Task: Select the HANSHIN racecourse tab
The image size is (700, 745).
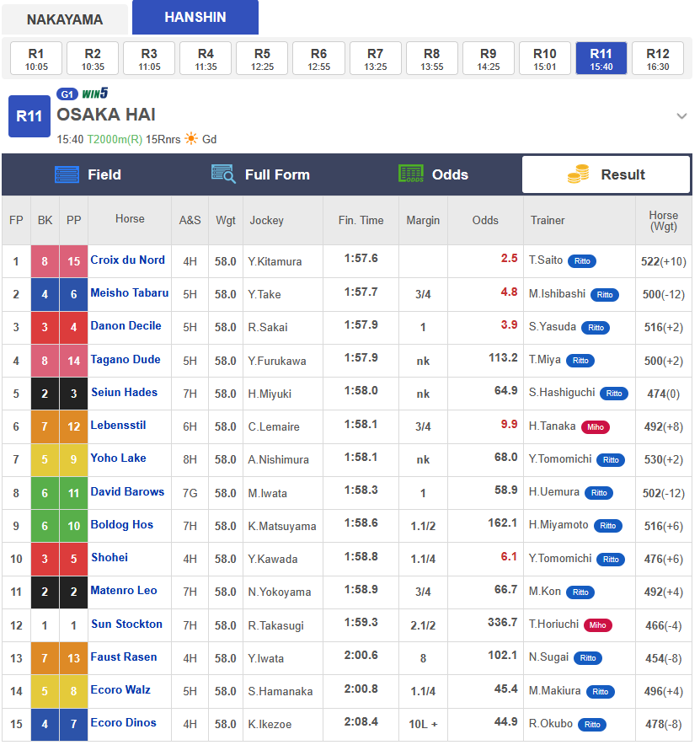Action: click(x=195, y=17)
